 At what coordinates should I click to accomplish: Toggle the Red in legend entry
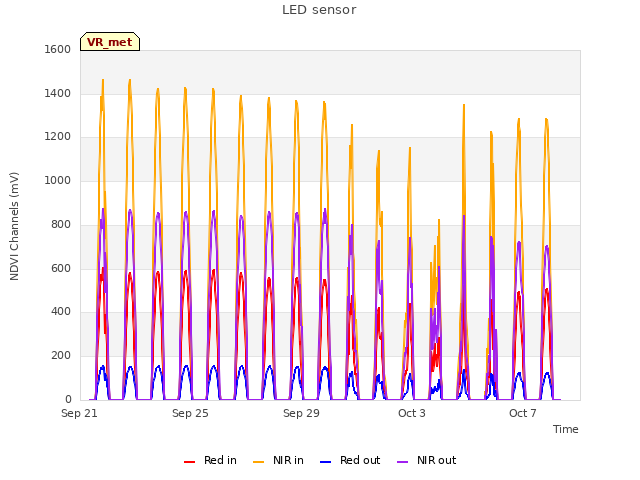(210, 460)
